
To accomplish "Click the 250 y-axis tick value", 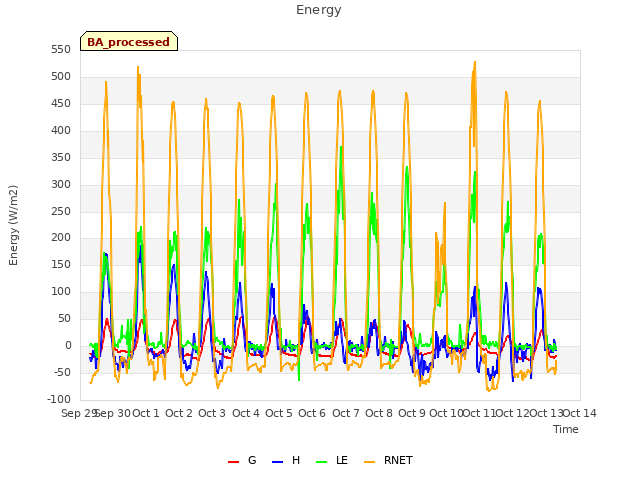I will pyautogui.click(x=61, y=211).
